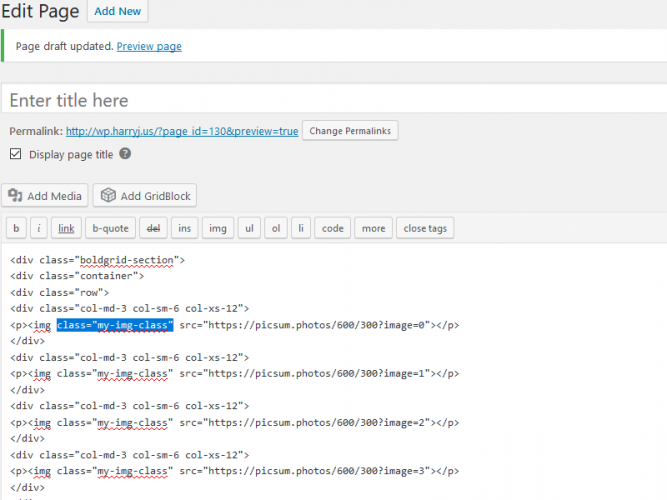Click the li quicktag button
The height and width of the screenshot is (500, 667).
(301, 228)
